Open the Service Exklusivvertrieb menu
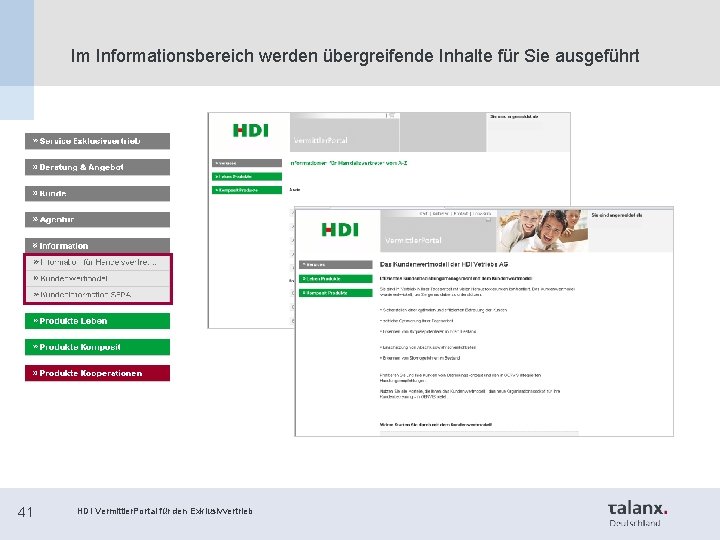Screen dimensions: 720x540 pyautogui.click(x=97, y=141)
